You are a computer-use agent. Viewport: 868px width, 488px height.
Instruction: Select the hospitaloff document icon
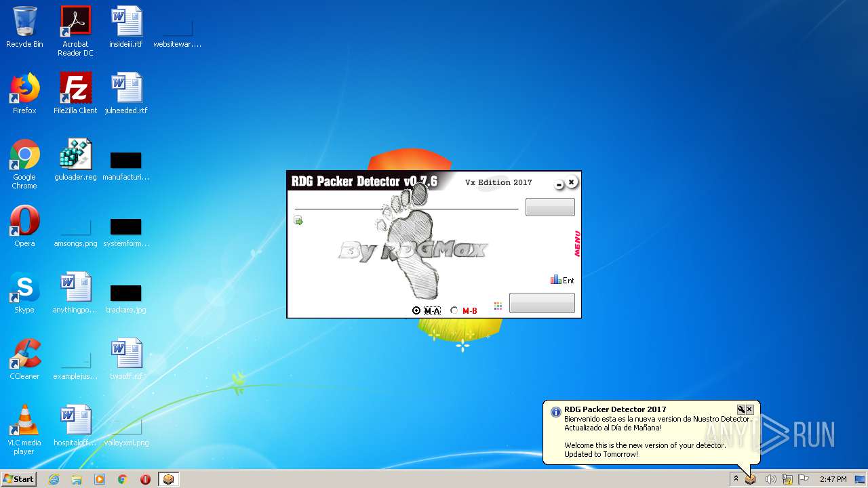tap(75, 426)
